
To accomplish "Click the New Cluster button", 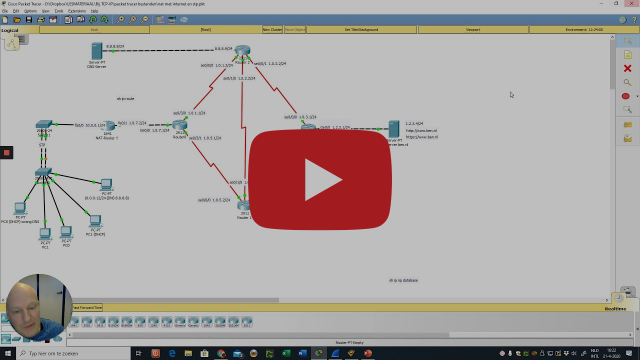I will [272, 30].
